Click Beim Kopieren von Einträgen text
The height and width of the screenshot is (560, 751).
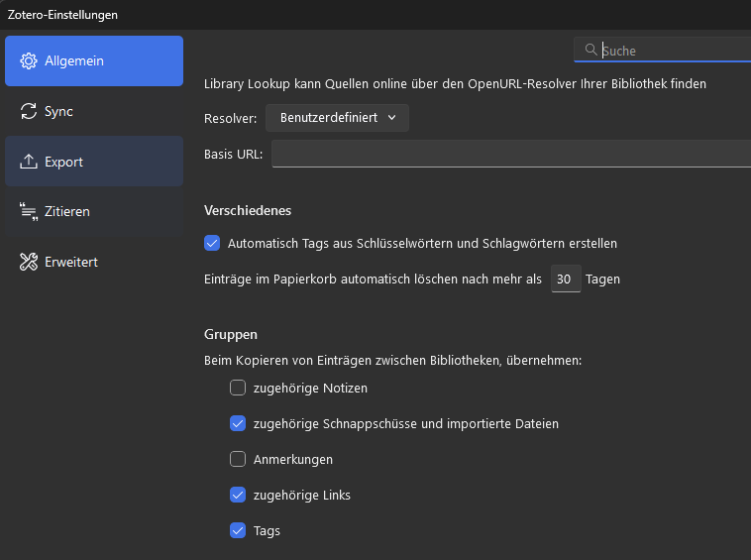pyautogui.click(x=392, y=360)
